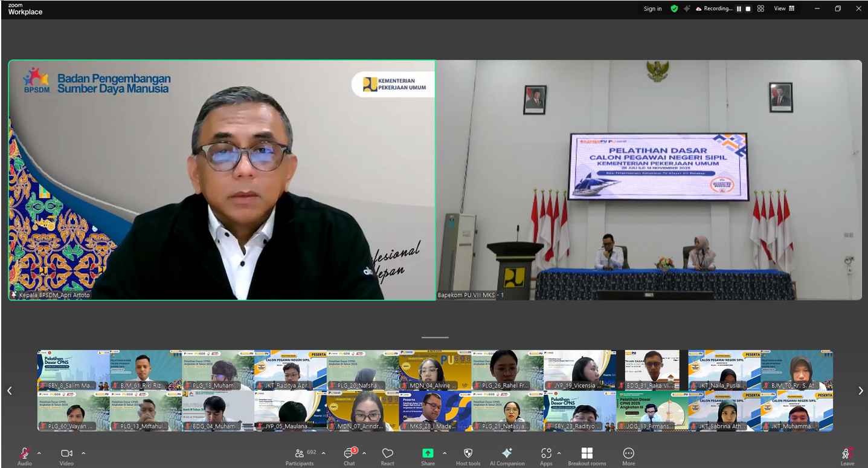Select PLG_26_Rahel participant thumbnail
Image resolution: width=868 pixels, height=468 pixels.
click(507, 370)
